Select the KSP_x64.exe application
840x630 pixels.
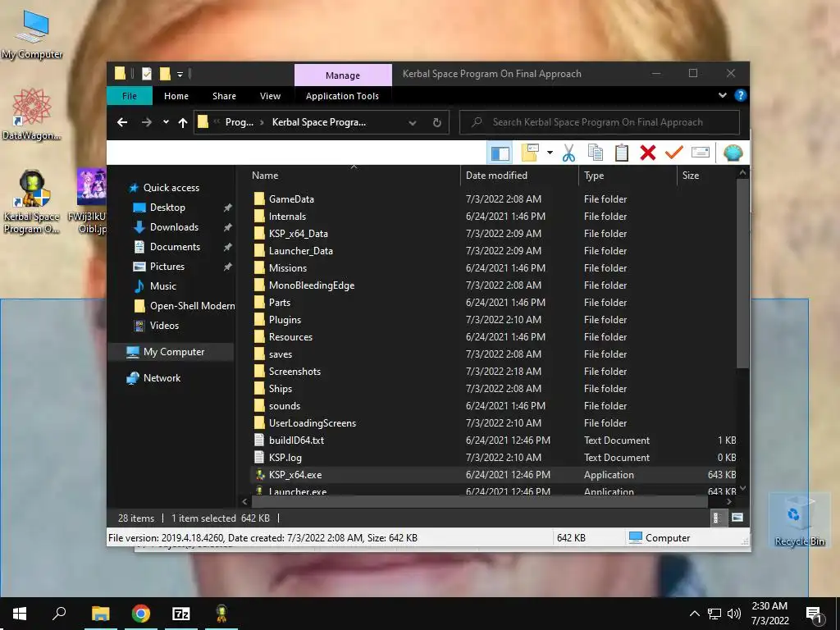tap(295, 475)
